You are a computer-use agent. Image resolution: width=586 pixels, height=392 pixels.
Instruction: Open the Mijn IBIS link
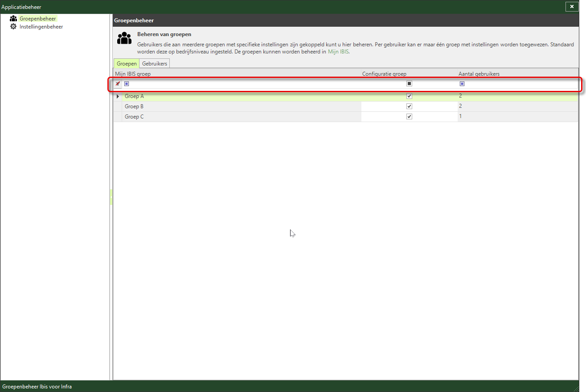tap(338, 52)
